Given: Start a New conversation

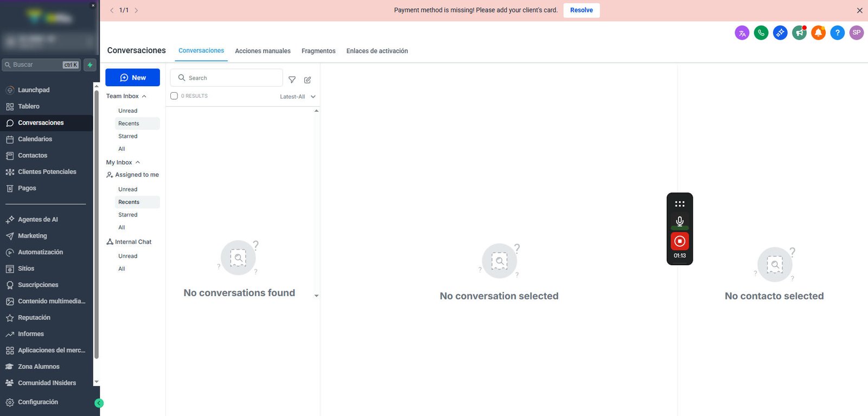Looking at the screenshot, I should tap(132, 78).
